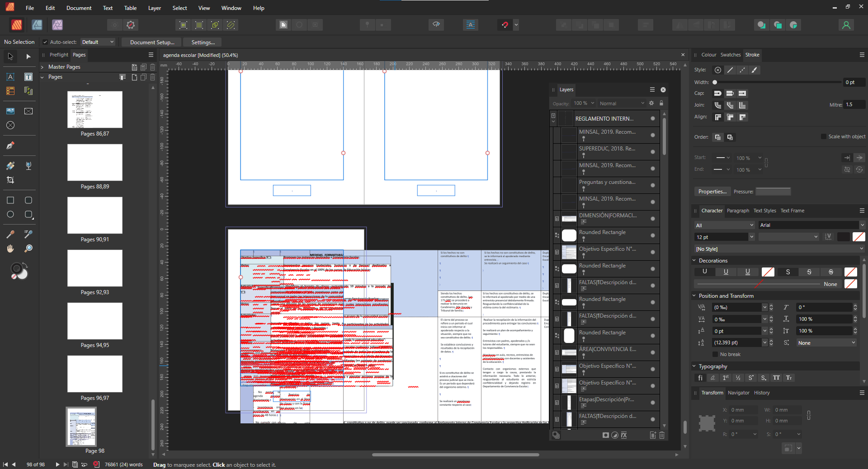Select the Crop tool
This screenshot has height=469, width=868.
(10, 180)
